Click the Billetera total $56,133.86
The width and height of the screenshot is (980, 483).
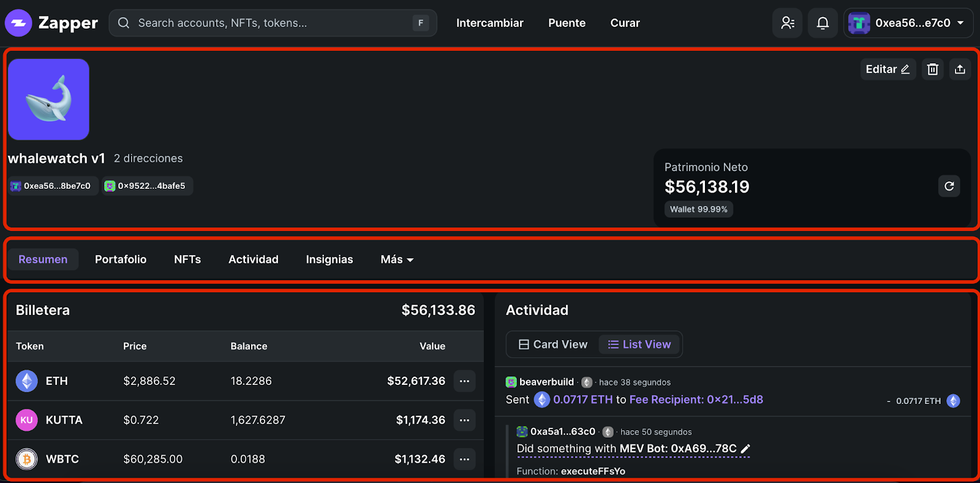coord(438,310)
